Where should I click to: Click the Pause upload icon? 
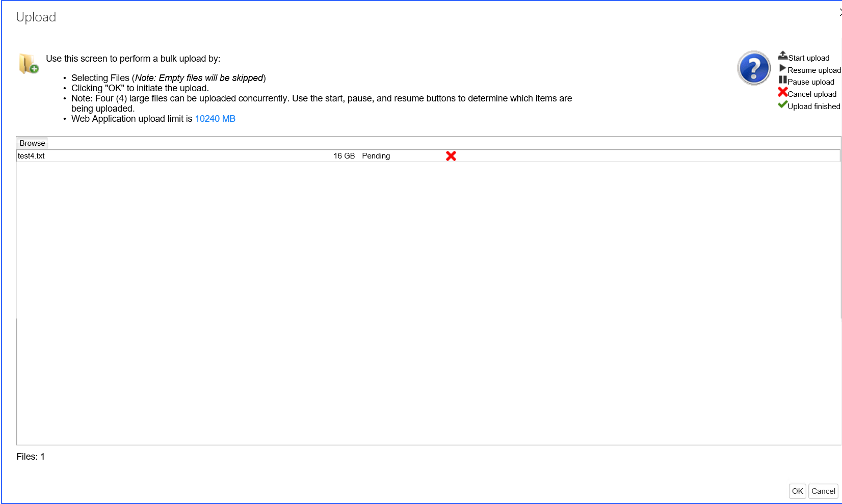[x=783, y=80]
